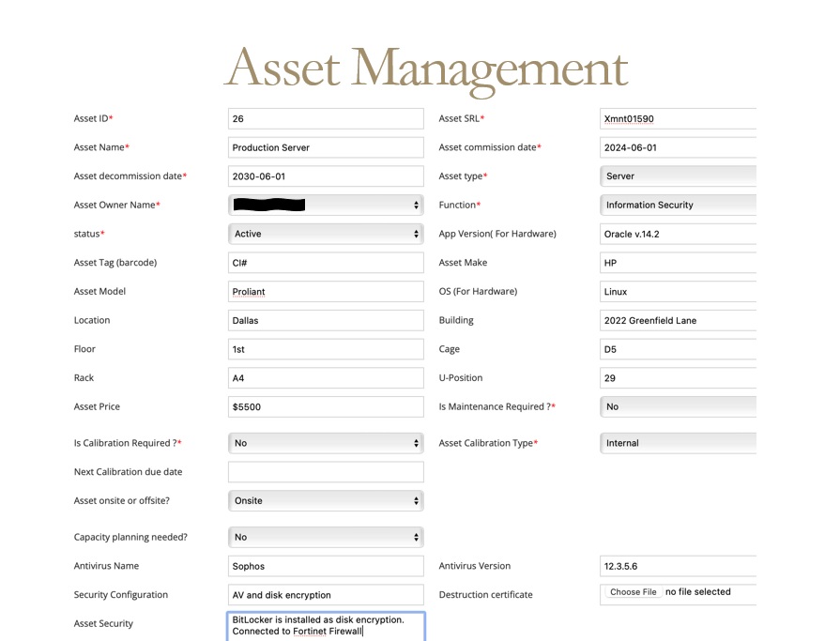The image size is (840, 641).
Task: Open the Function Information Security dropdown
Action: 678,205
